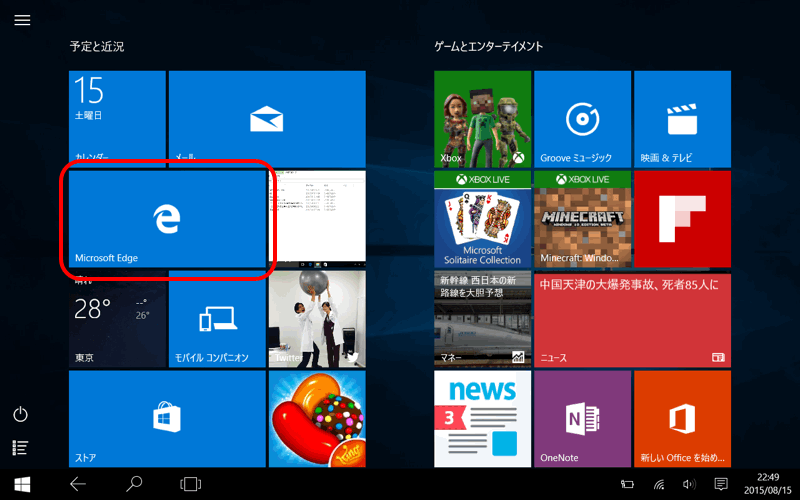Launch Microsoft Solitaire Collection tile
The image size is (800, 500).
pos(483,219)
